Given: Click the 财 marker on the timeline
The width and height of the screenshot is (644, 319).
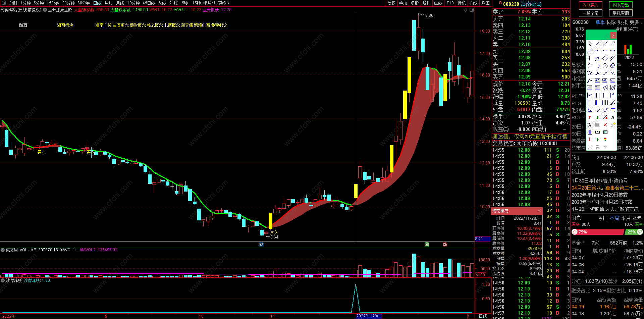Looking at the screenshot, I should 261,245.
